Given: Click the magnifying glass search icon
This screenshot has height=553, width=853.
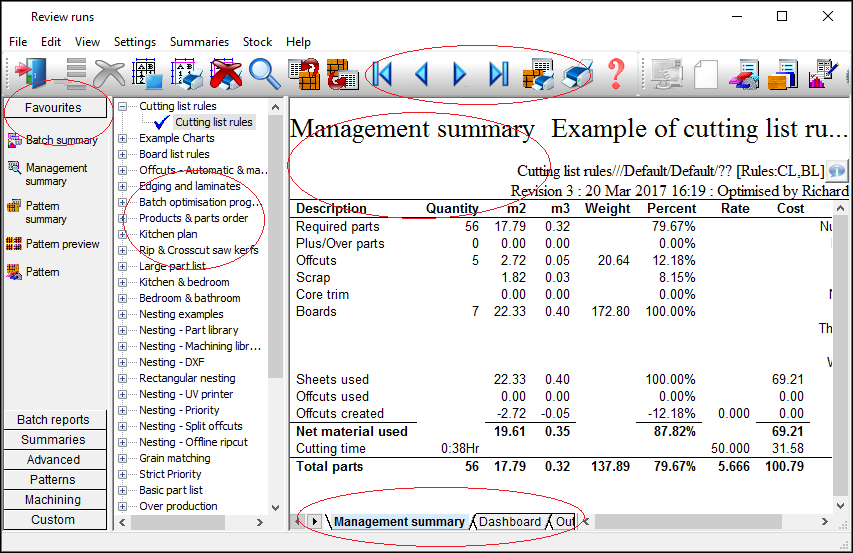Looking at the screenshot, I should click(x=264, y=74).
